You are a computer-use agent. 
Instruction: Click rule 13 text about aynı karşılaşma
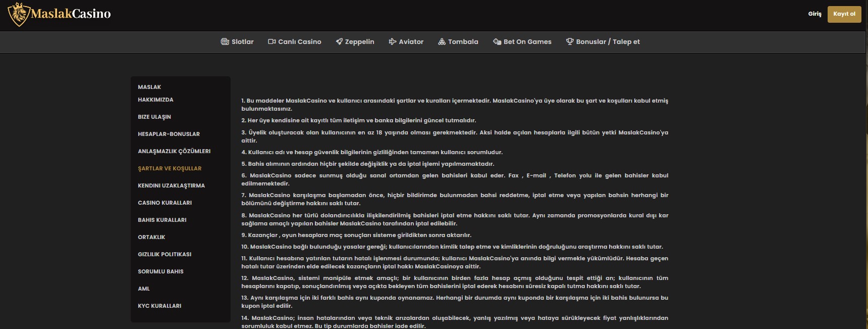pyautogui.click(x=455, y=302)
